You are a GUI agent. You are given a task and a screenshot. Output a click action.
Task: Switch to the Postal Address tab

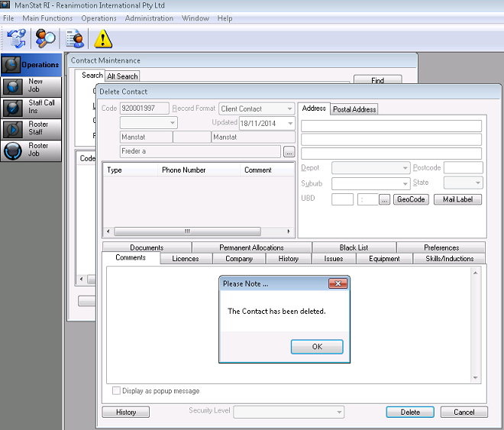point(354,109)
